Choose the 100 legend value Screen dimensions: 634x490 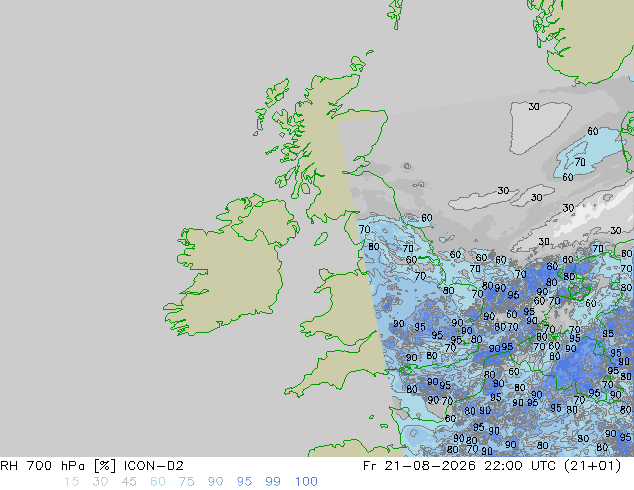pos(306,482)
